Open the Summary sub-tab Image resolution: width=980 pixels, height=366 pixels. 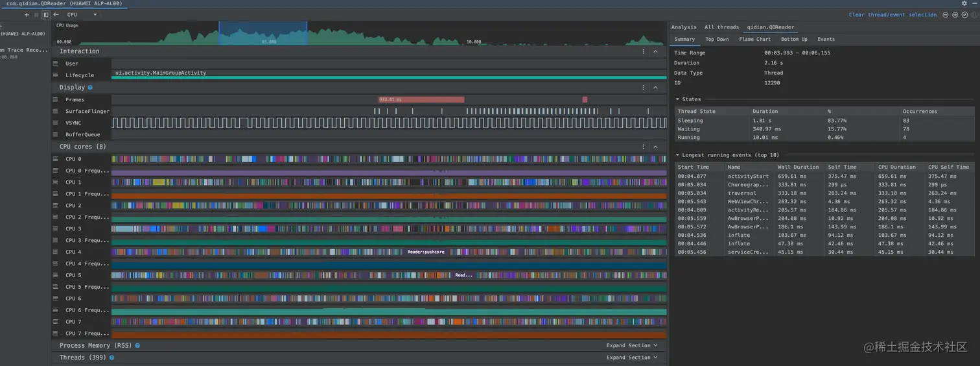[x=684, y=39]
